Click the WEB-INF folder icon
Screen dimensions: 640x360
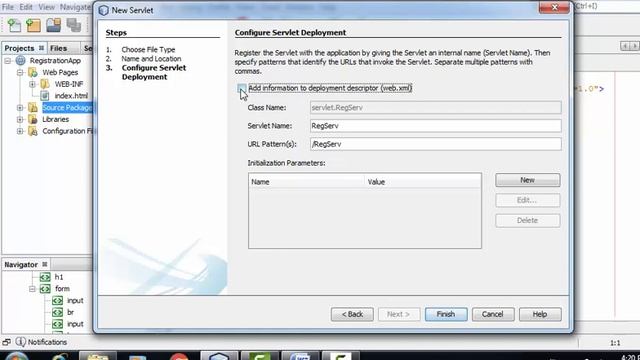(x=45, y=84)
